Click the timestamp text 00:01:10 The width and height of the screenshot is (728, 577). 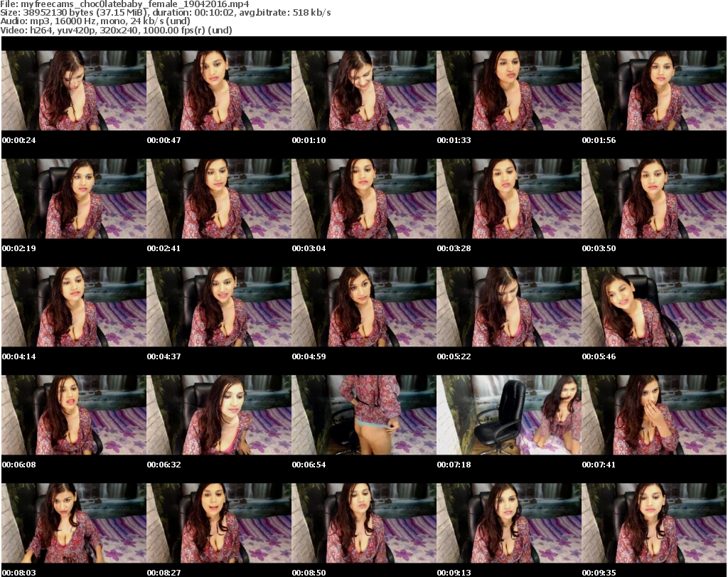pos(309,140)
